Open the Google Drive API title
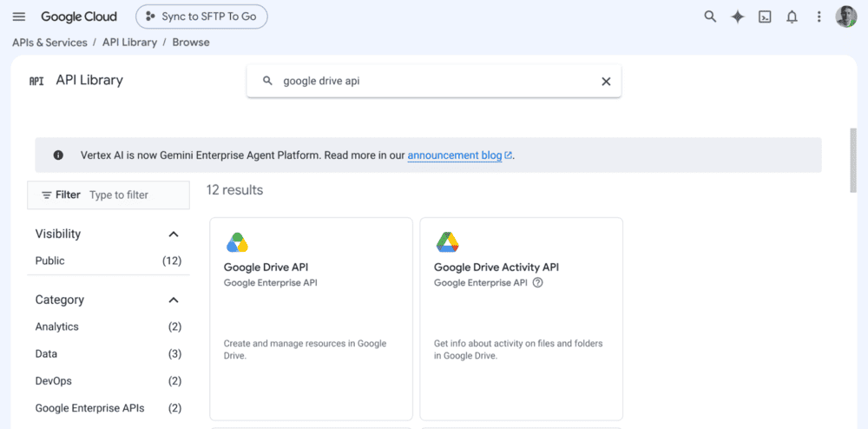868x429 pixels. tap(266, 267)
